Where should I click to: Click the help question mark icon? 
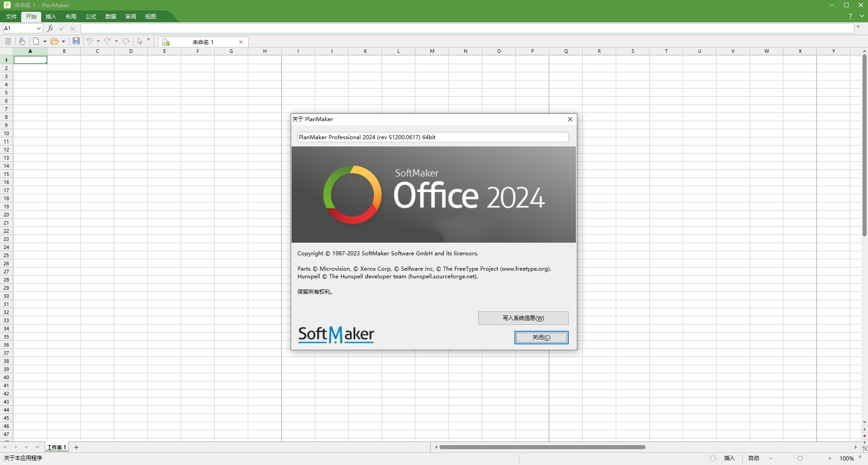(850, 16)
